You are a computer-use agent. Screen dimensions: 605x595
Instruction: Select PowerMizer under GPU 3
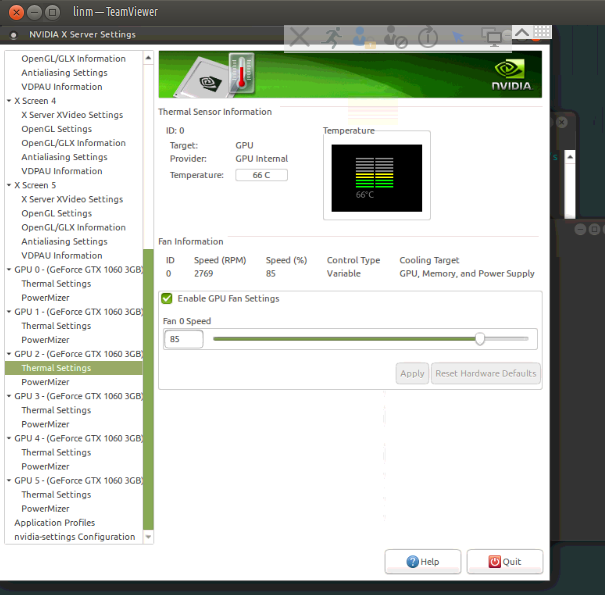[46, 424]
